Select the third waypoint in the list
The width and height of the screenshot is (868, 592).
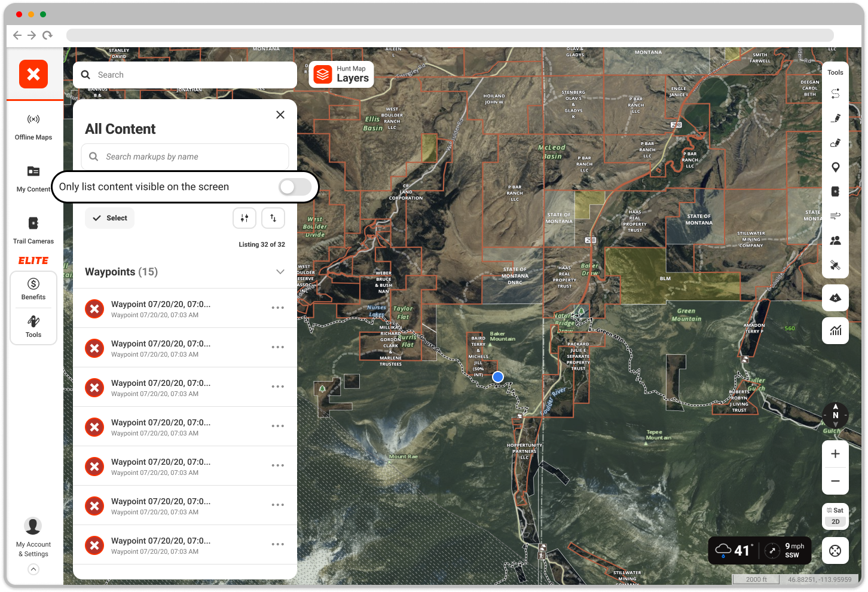pyautogui.click(x=185, y=387)
